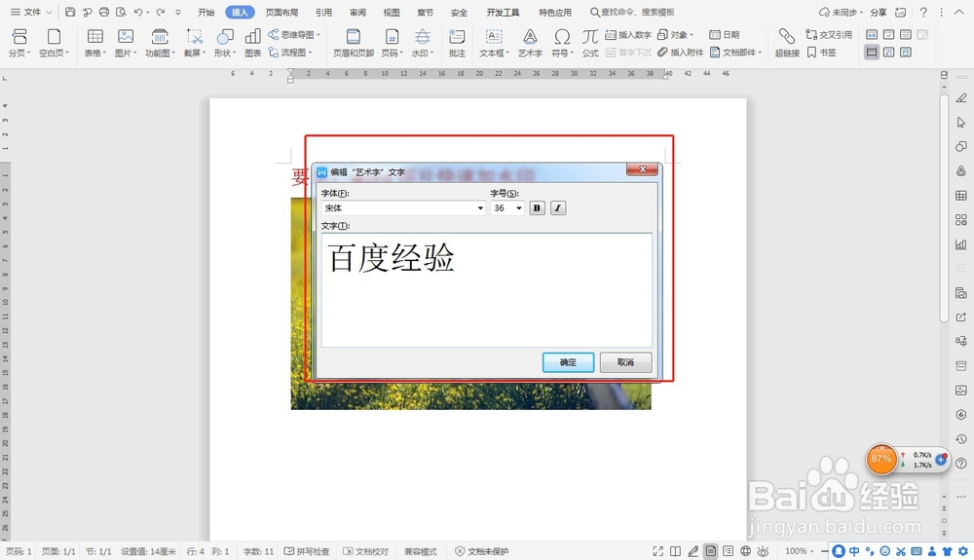The image size is (974, 560).
Task: Click inside the 文字 text box with 百度经验
Action: pyautogui.click(x=487, y=289)
